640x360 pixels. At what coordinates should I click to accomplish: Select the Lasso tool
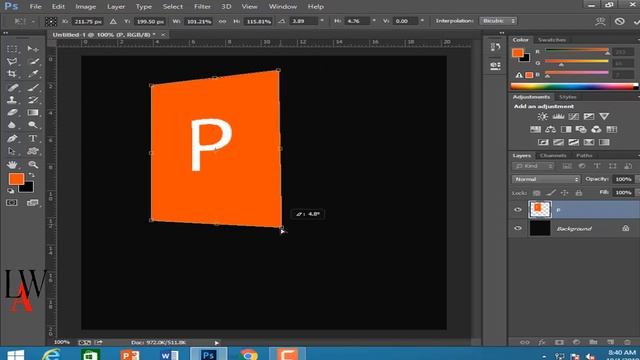pos(12,62)
